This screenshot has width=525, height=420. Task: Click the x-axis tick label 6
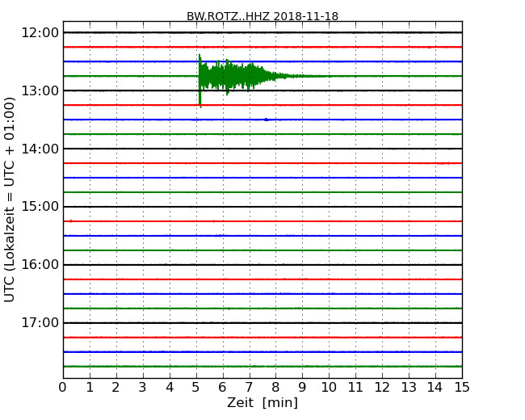tap(223, 388)
